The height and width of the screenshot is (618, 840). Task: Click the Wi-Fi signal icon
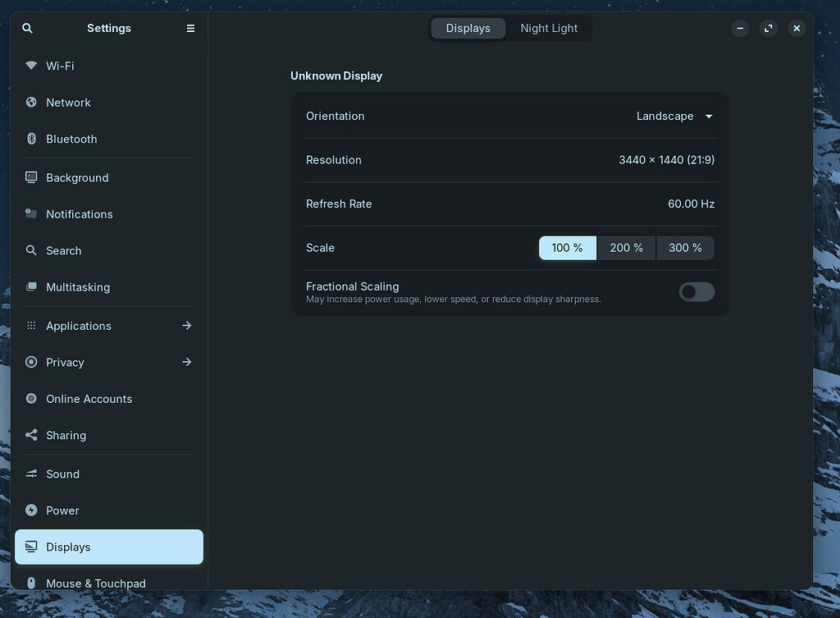(x=31, y=66)
